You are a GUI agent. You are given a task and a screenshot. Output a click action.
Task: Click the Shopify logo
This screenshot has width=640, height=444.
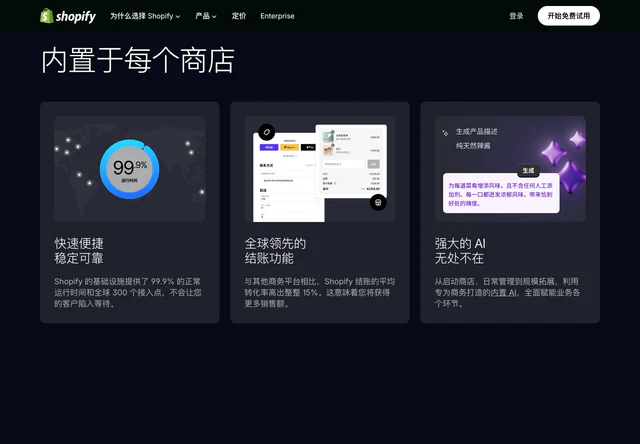tap(68, 16)
